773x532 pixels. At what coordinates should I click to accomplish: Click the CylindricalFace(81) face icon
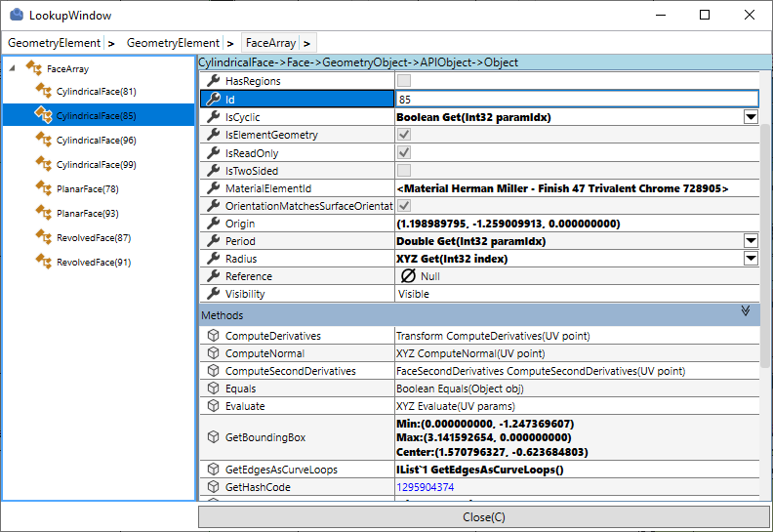[x=43, y=91]
